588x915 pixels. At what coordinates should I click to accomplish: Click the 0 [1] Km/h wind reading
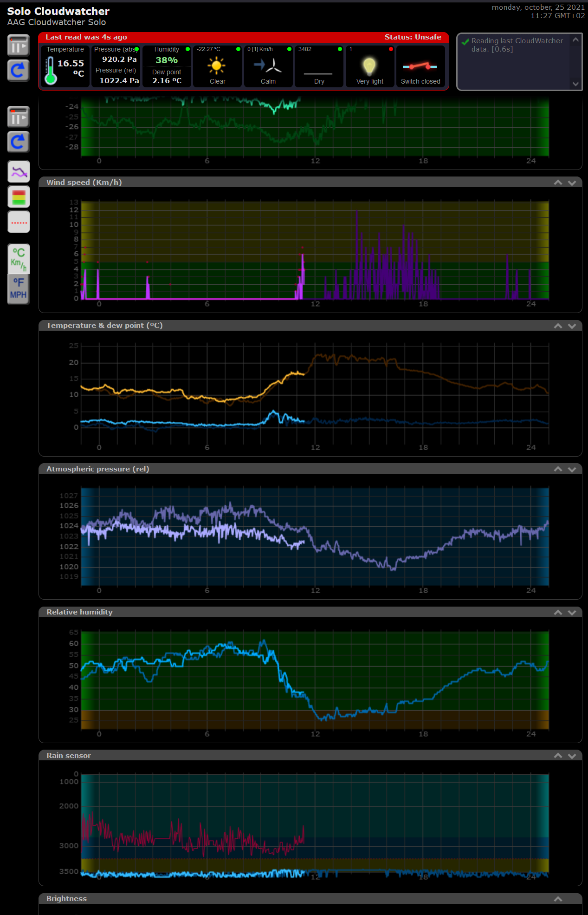point(260,49)
